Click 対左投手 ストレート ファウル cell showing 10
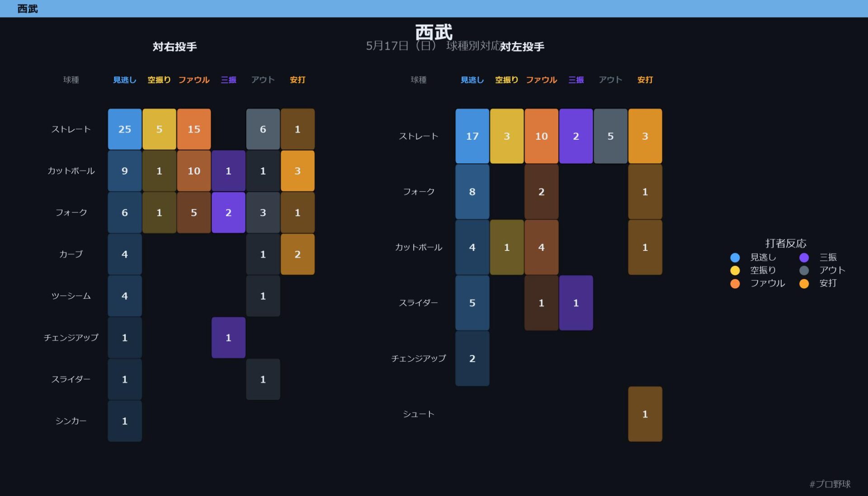868x496 pixels. coord(542,136)
